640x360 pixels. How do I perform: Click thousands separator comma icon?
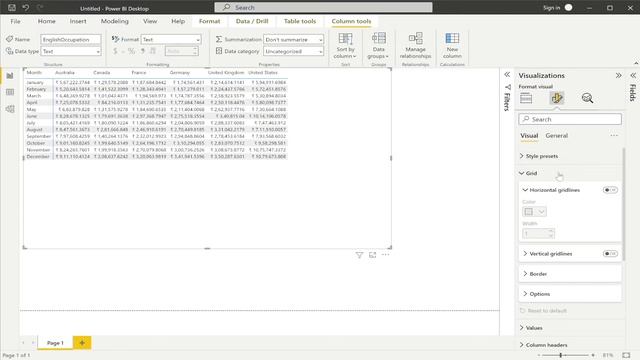coord(142,51)
